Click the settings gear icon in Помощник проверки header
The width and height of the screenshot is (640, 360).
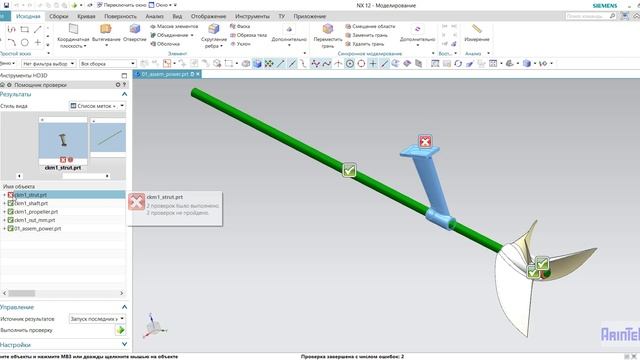118,85
